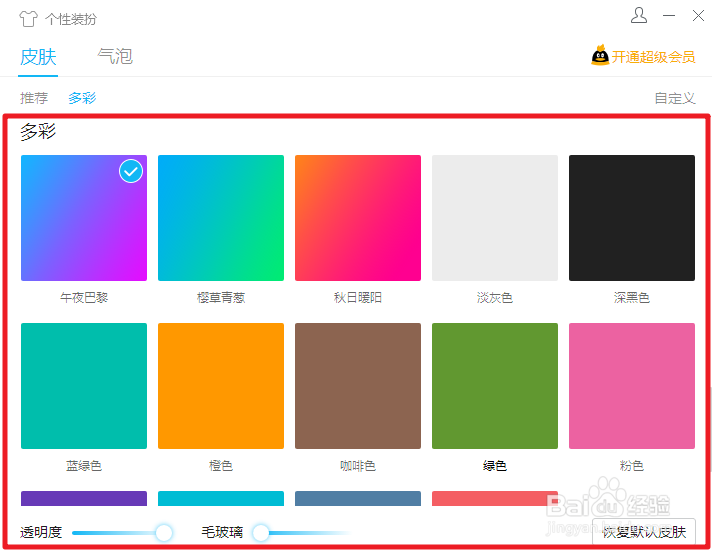Select the 多彩 sub-tab

(x=82, y=98)
